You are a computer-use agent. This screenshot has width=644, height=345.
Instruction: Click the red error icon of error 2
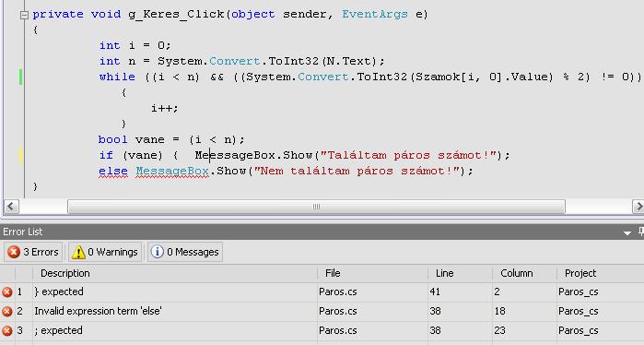tap(7, 311)
